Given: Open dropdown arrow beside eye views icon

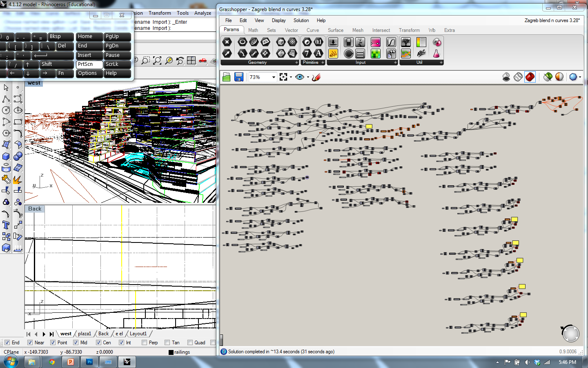Looking at the screenshot, I should [308, 77].
